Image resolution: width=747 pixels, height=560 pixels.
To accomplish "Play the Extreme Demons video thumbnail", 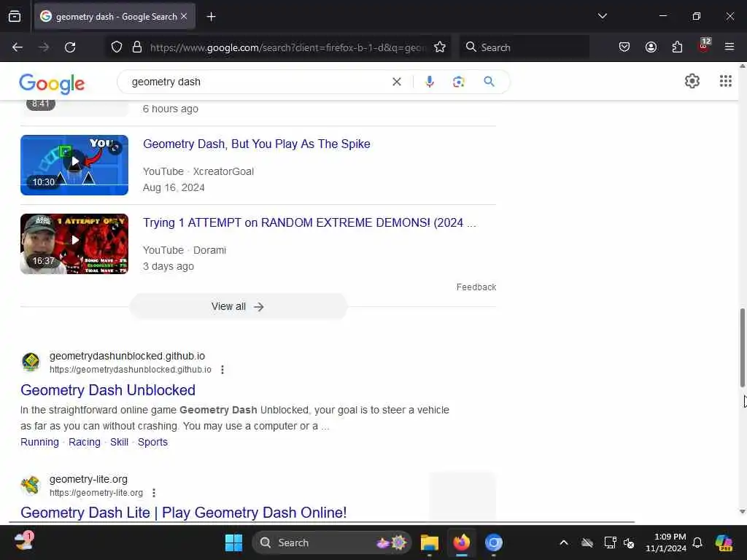I will [74, 244].
